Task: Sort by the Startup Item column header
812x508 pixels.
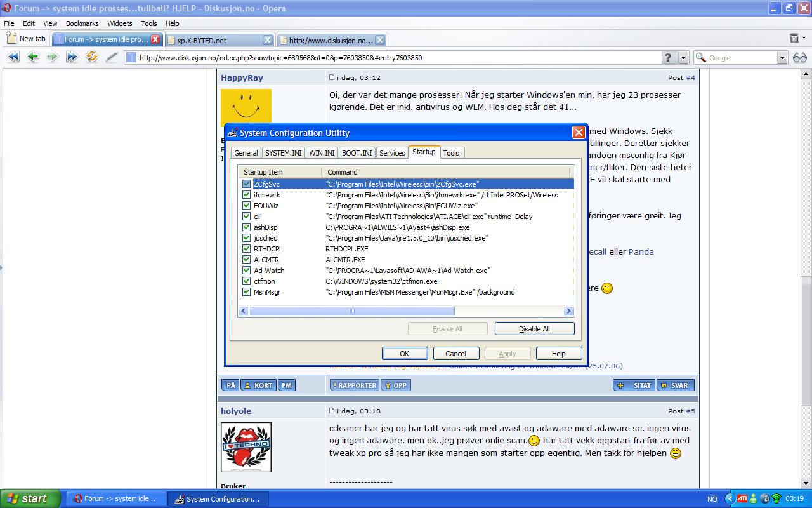Action: point(281,172)
